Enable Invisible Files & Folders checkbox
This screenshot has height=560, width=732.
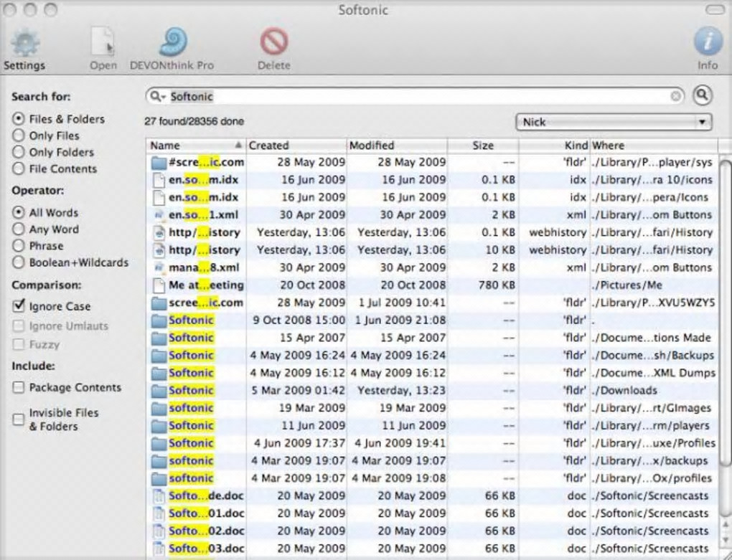[x=18, y=419]
